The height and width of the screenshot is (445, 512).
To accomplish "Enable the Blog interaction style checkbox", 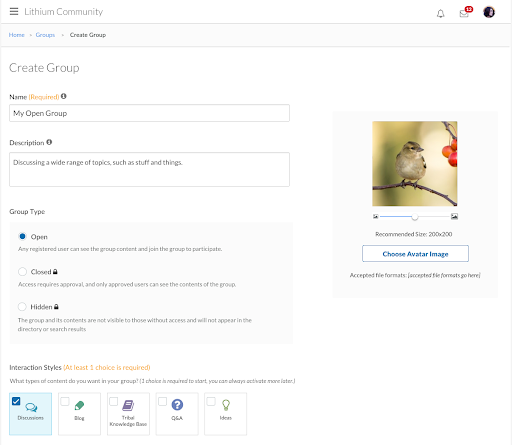I will click(x=65, y=401).
